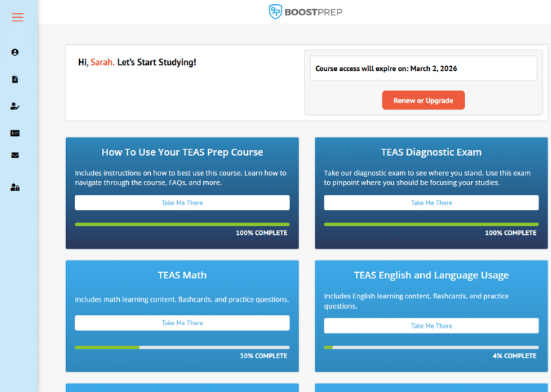551x392 pixels.
Task: Click the user edit pencil icon
Action: tap(14, 106)
